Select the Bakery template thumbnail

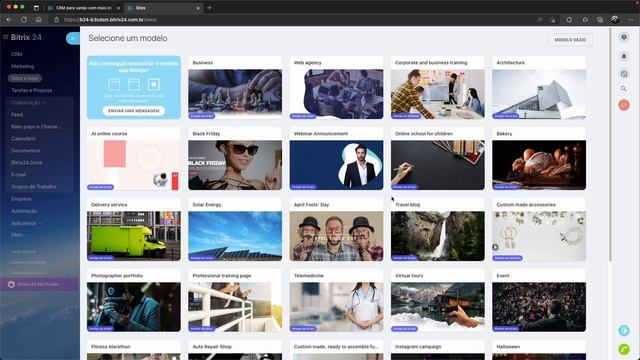[539, 165]
